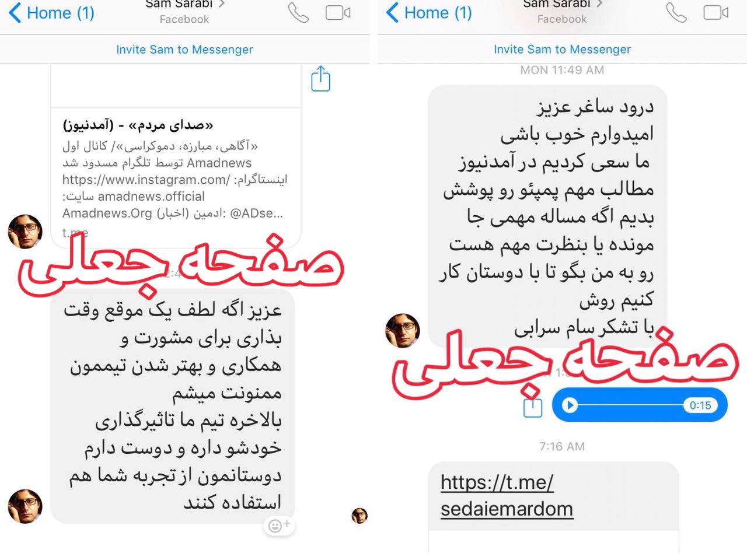Image resolution: width=747 pixels, height=560 pixels.
Task: Go back to Home in left chat
Action: point(51,13)
